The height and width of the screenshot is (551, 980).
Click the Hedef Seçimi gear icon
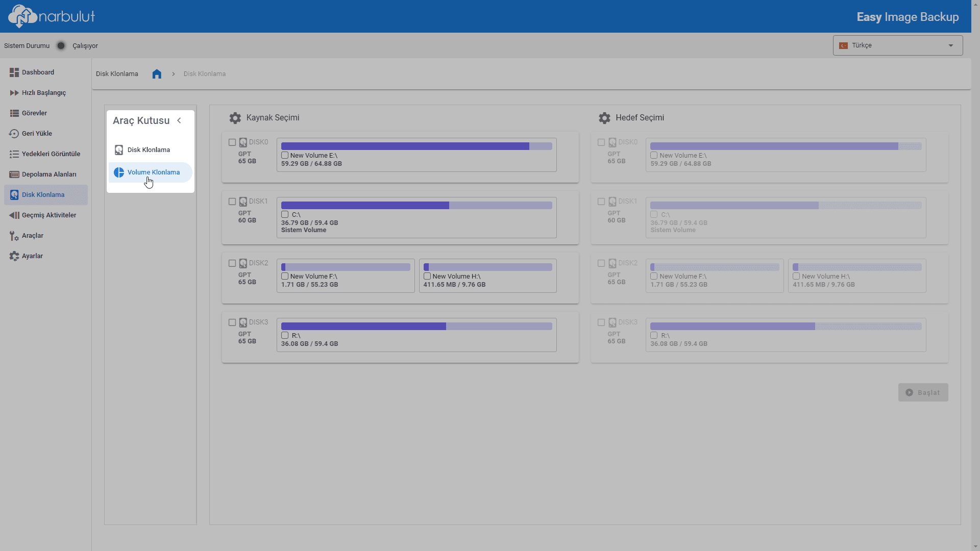click(x=604, y=118)
